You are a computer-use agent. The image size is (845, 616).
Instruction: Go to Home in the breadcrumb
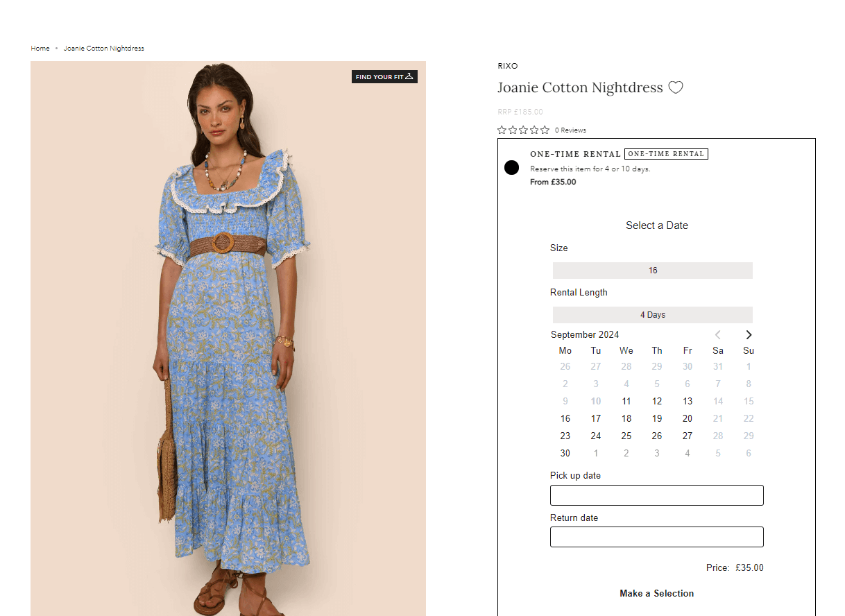pos(40,49)
